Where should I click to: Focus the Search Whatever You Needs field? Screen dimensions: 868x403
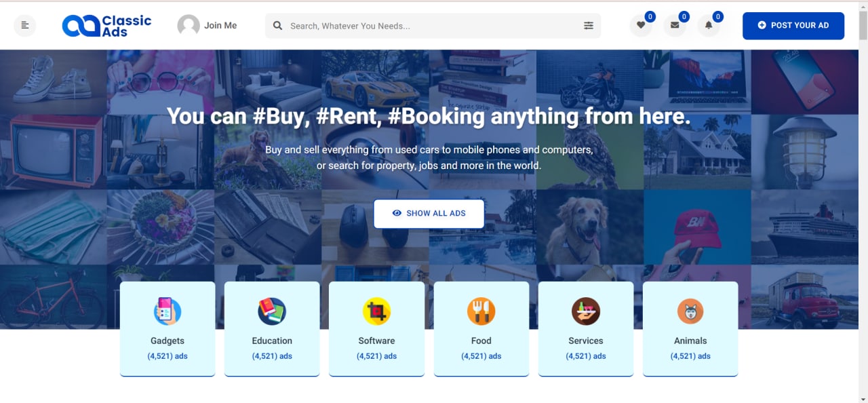coord(433,26)
